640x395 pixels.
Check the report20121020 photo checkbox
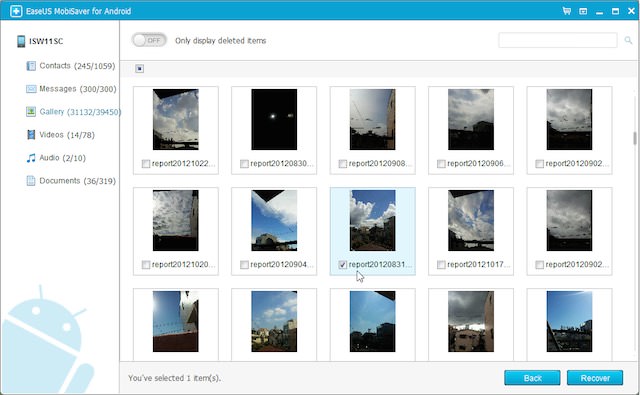coord(146,265)
